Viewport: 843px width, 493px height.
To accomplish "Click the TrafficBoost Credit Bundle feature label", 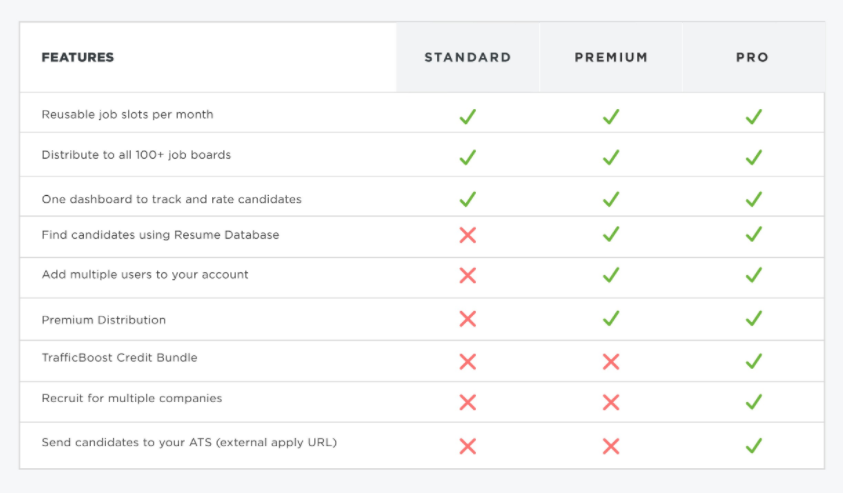I will point(119,357).
